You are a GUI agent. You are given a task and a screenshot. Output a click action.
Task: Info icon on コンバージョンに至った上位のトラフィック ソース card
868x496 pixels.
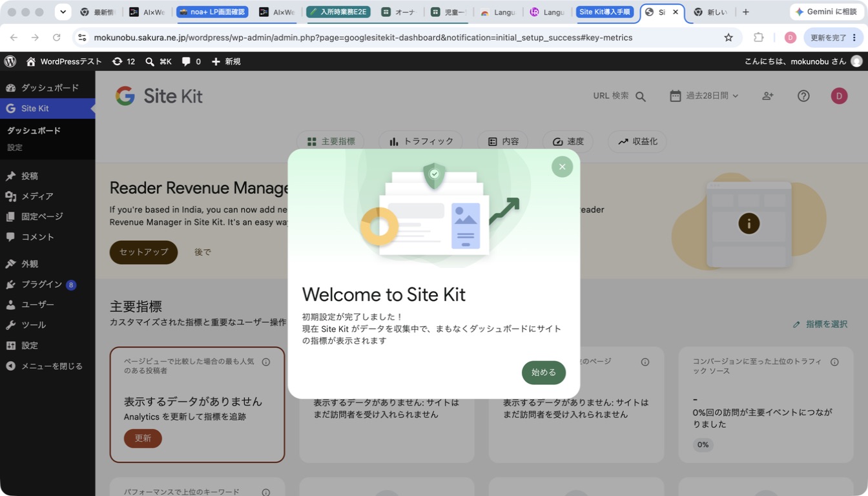point(834,362)
